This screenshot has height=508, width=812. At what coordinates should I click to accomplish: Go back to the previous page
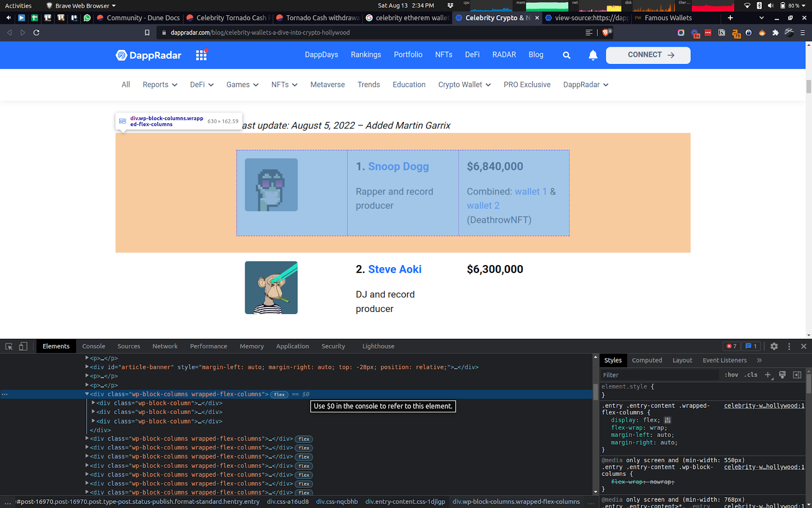[x=10, y=33]
